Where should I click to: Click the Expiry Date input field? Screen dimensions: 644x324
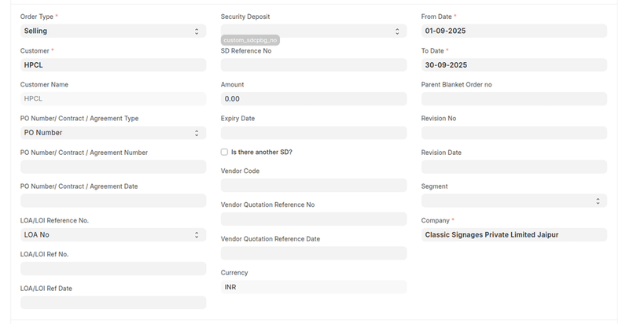coord(313,133)
